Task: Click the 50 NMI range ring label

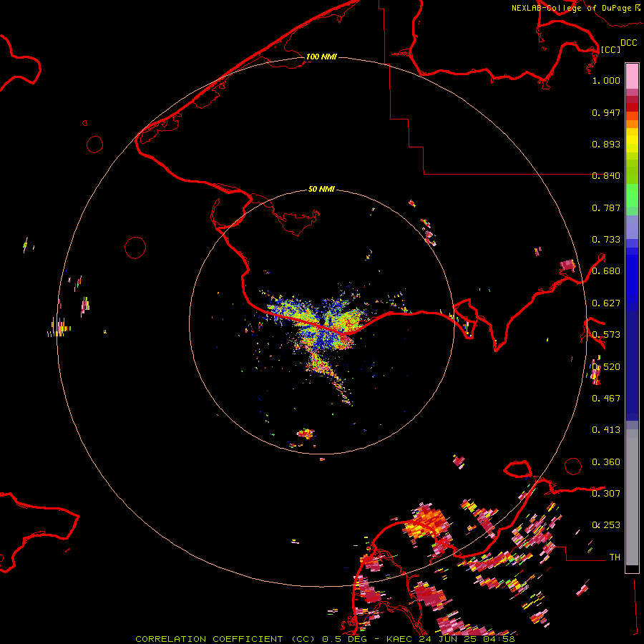Action: (x=321, y=189)
